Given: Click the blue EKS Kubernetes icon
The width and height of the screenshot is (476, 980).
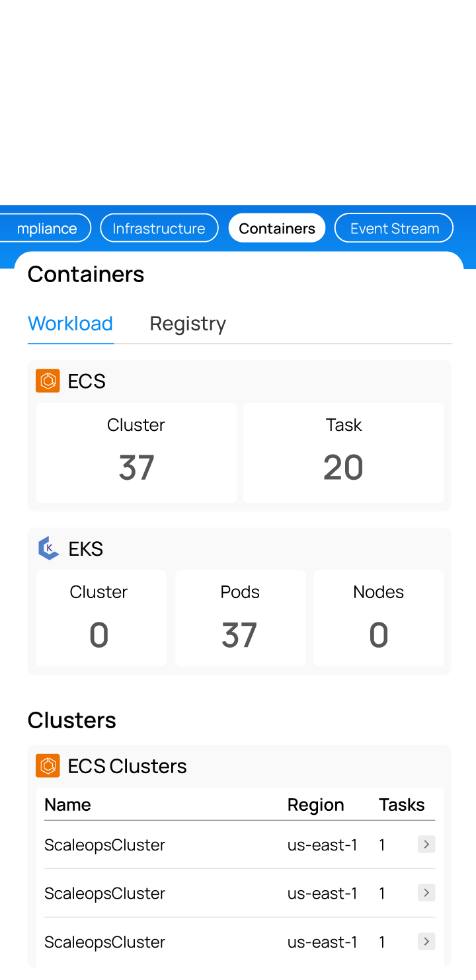Looking at the screenshot, I should point(48,548).
